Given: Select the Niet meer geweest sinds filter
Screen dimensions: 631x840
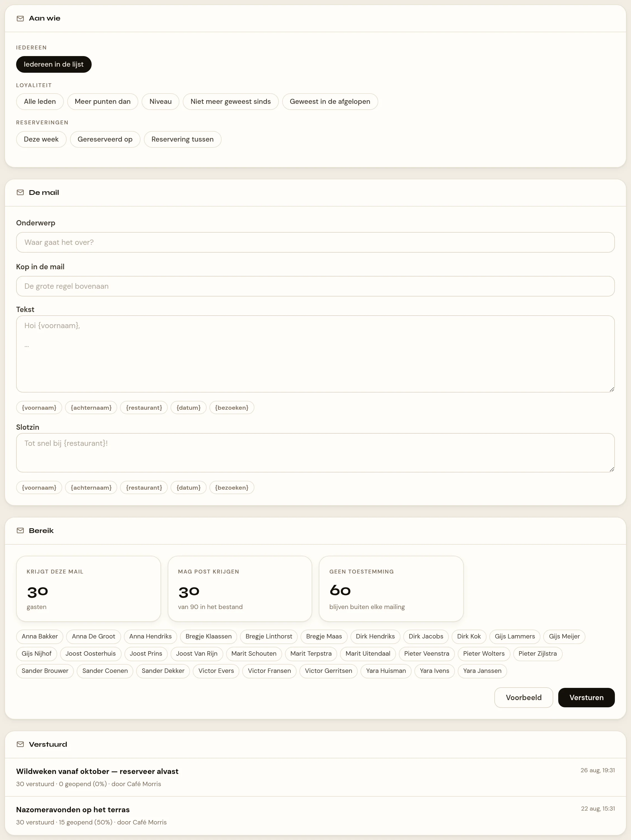Looking at the screenshot, I should click(231, 101).
